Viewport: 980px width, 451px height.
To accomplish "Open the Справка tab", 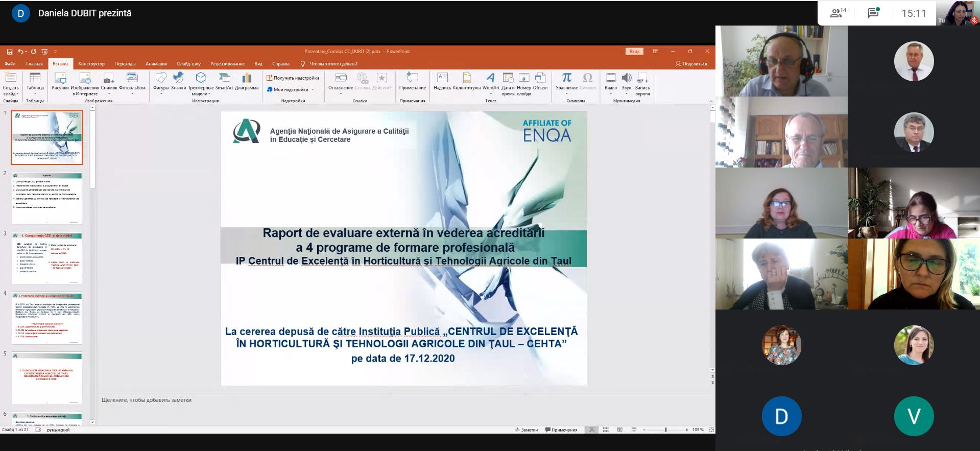I will click(281, 64).
